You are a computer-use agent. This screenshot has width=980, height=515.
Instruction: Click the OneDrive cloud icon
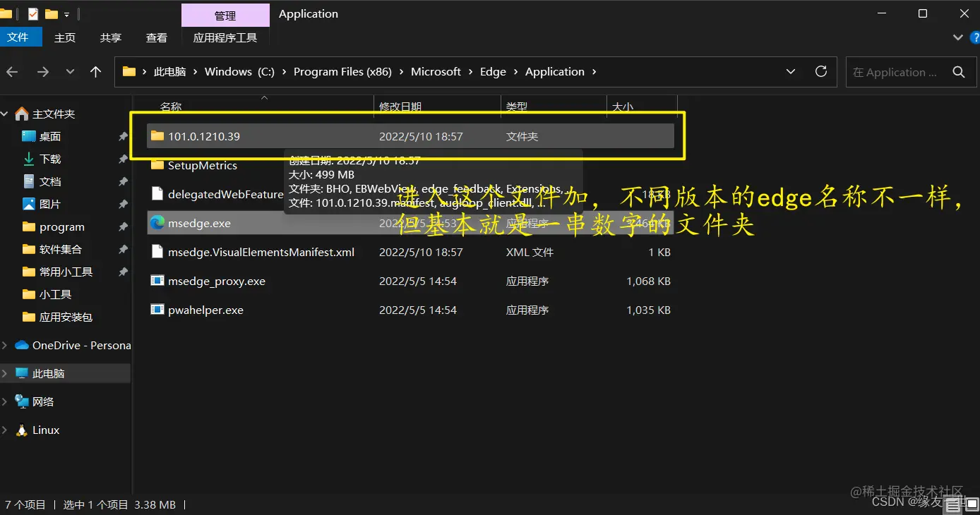pyautogui.click(x=22, y=345)
